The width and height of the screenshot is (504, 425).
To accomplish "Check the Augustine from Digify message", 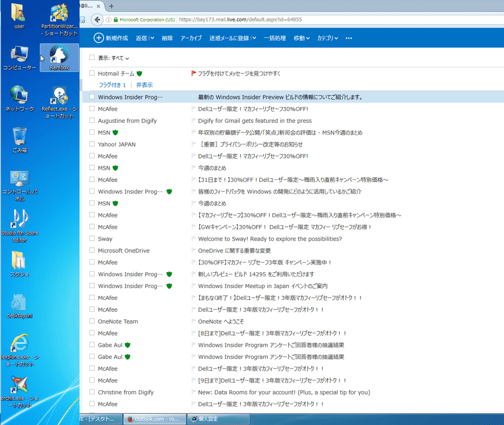I will click(92, 121).
